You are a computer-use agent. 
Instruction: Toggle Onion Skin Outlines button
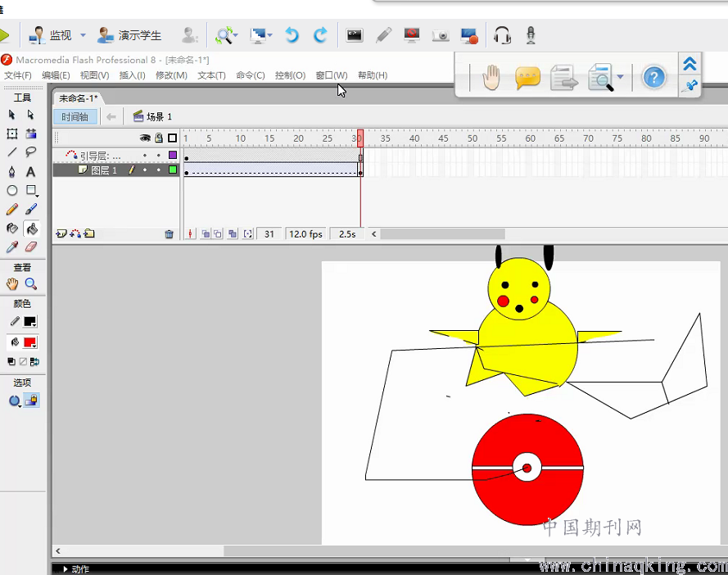[x=217, y=233]
